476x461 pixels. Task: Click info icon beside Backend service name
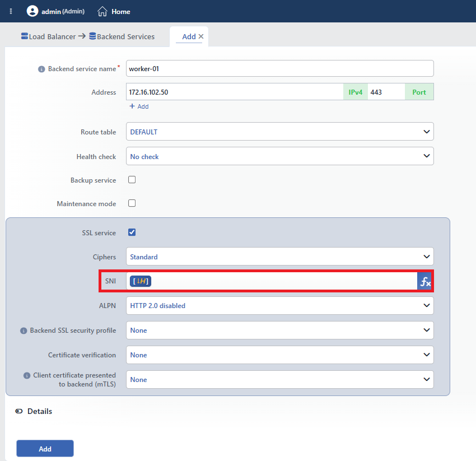(41, 69)
